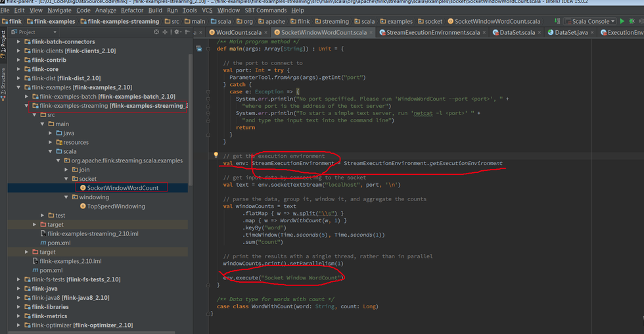
Task: Open the Refactor menu
Action: click(132, 11)
